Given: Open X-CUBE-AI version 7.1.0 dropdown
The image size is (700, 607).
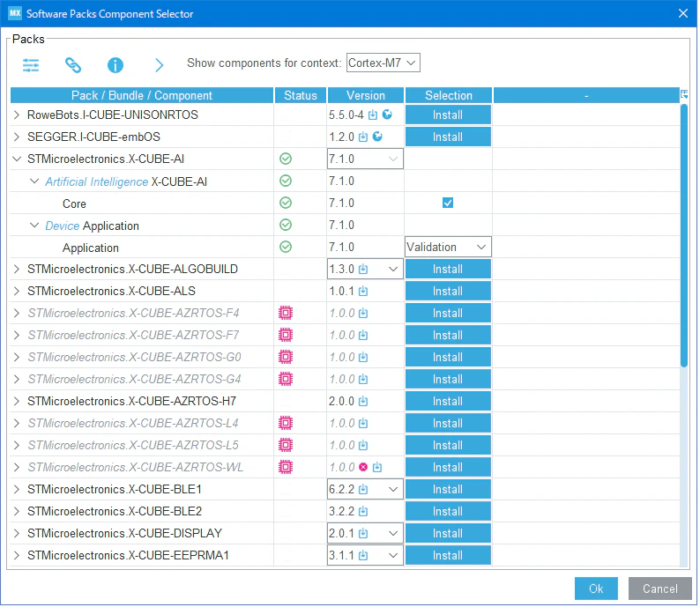Looking at the screenshot, I should pyautogui.click(x=365, y=159).
